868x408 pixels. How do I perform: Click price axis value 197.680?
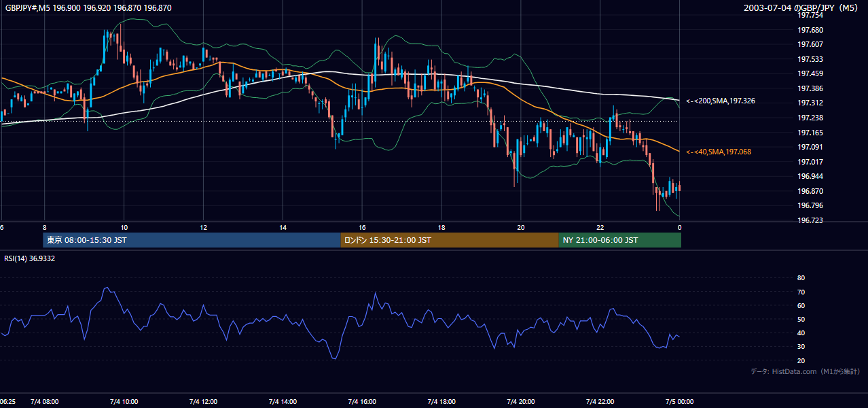point(811,30)
